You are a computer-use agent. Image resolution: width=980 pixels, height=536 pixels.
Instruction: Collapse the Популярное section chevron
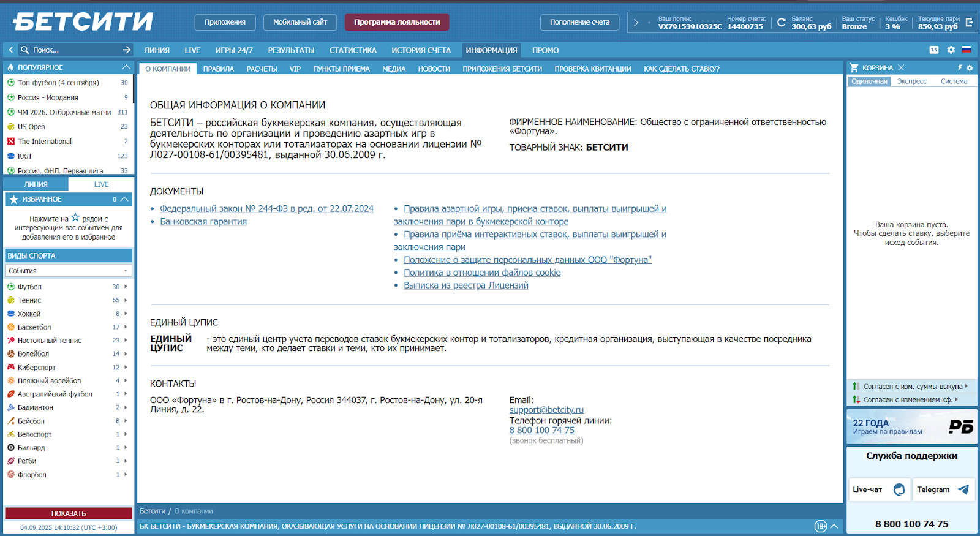[x=126, y=67]
